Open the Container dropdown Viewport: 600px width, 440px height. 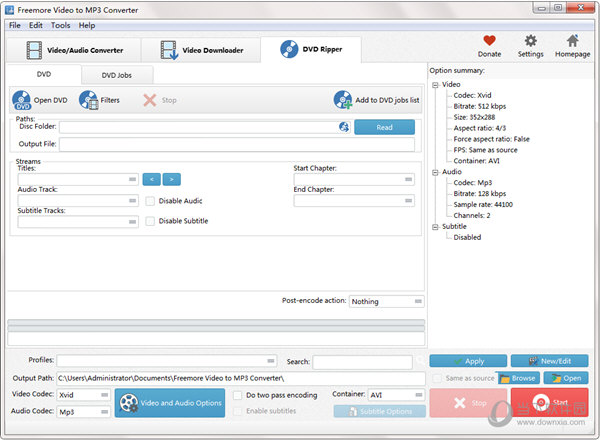pyautogui.click(x=396, y=395)
